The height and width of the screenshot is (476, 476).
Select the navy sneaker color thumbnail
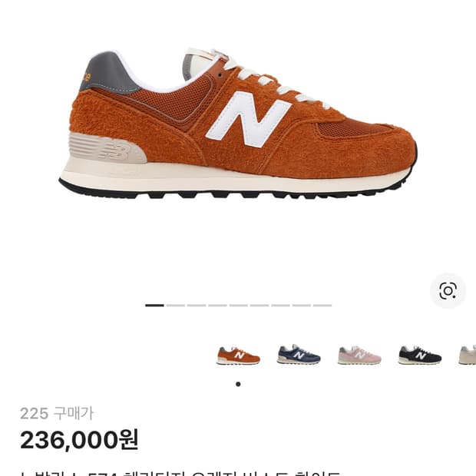299,355
